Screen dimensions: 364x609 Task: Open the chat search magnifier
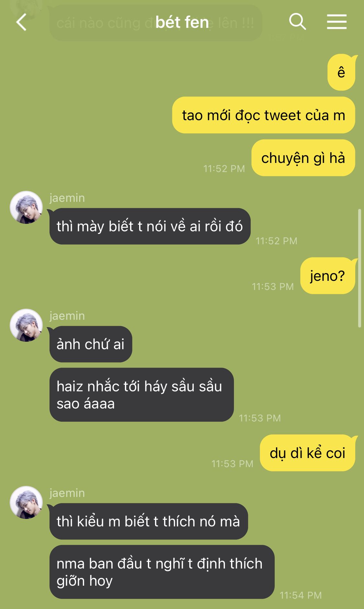297,22
